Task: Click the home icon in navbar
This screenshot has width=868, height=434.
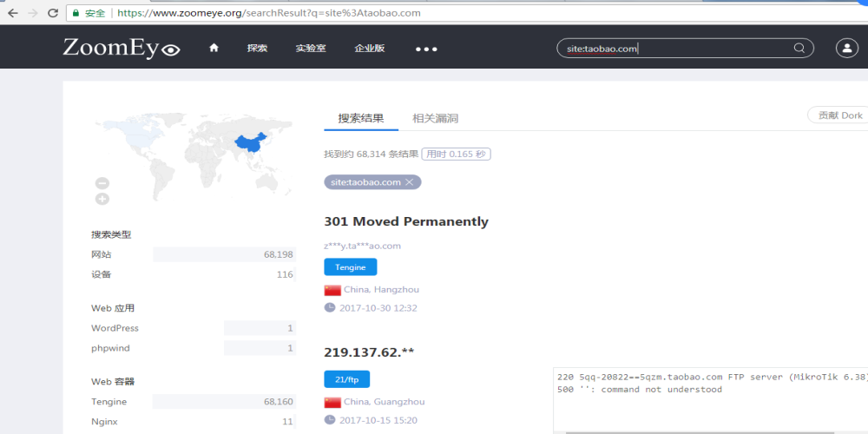Action: click(x=214, y=48)
